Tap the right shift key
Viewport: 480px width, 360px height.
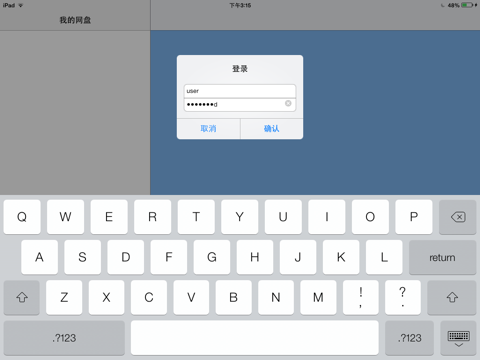(x=452, y=297)
